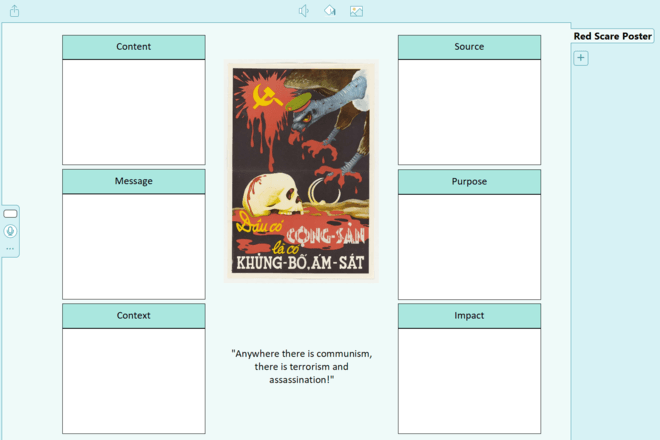This screenshot has height=440, width=660.
Task: Select the propaganda poster image
Action: tap(301, 171)
